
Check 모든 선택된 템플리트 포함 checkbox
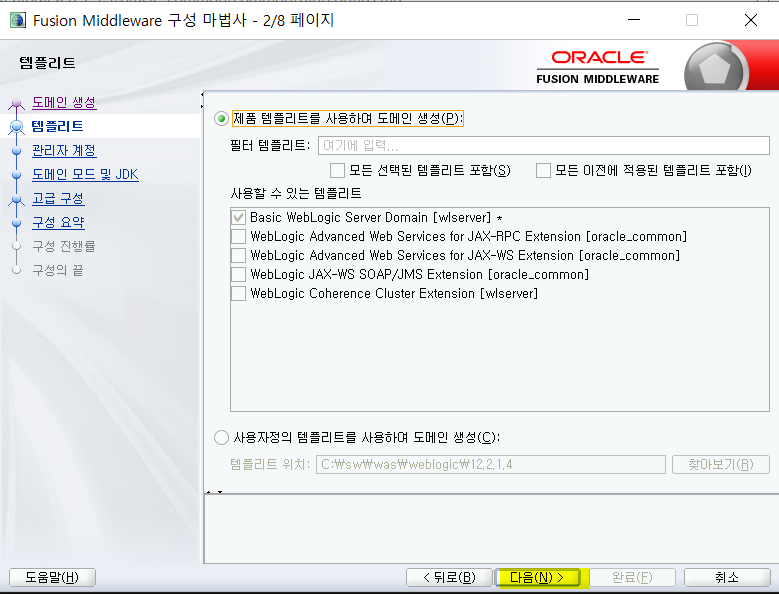coord(337,170)
